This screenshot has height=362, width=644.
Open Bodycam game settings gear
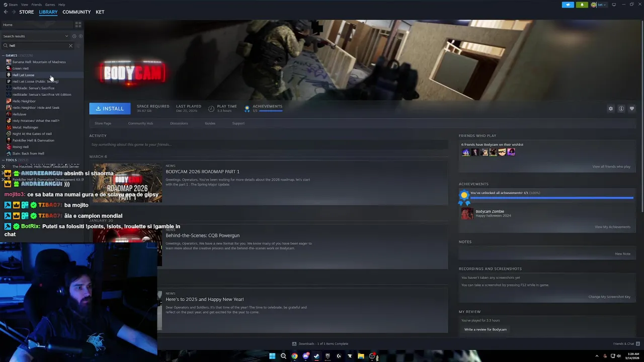point(611,109)
